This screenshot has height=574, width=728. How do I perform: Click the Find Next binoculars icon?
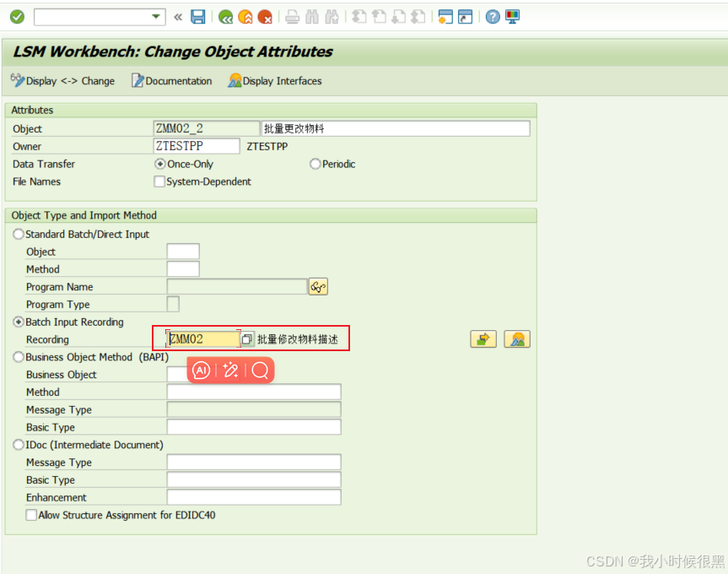[x=332, y=18]
